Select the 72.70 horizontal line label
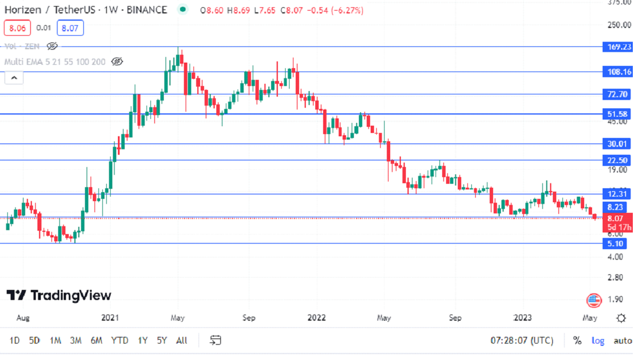 pyautogui.click(x=617, y=94)
